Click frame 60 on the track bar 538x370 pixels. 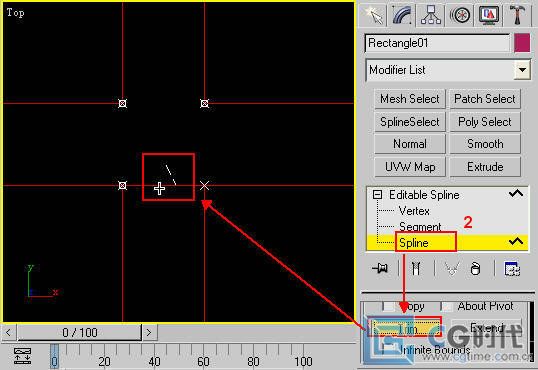point(203,361)
